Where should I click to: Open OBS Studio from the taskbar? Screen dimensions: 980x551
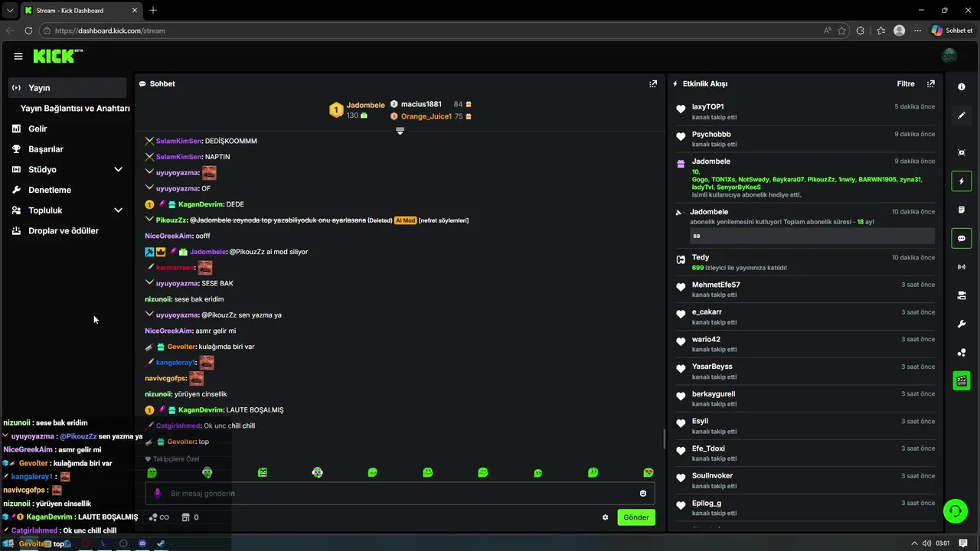pyautogui.click(x=123, y=544)
